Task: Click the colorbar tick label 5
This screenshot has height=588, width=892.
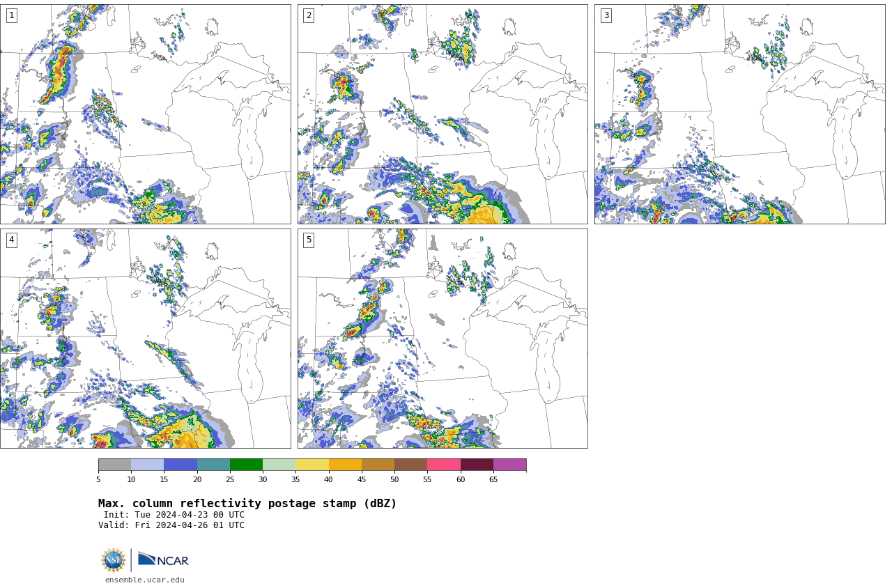Action: tap(98, 479)
